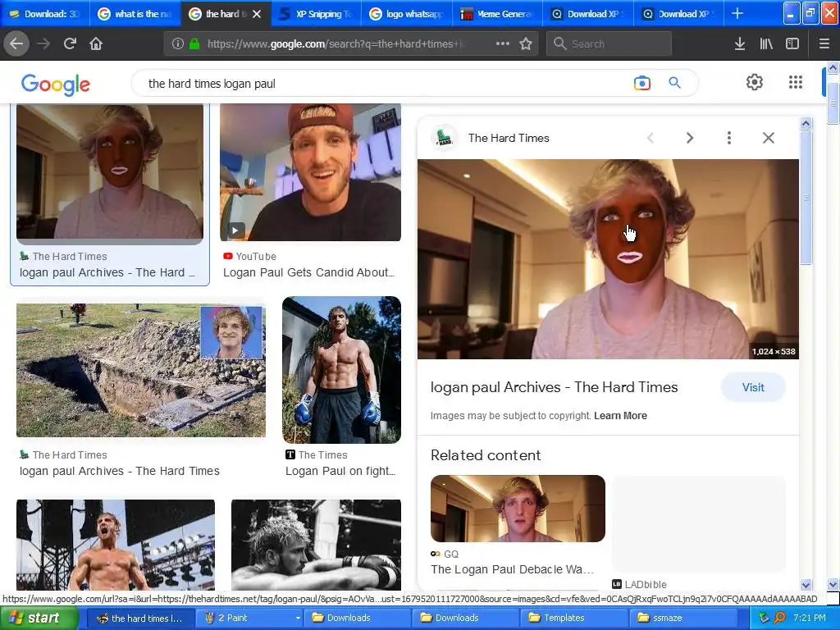
Task: Show next image in preview panel
Action: tap(690, 138)
